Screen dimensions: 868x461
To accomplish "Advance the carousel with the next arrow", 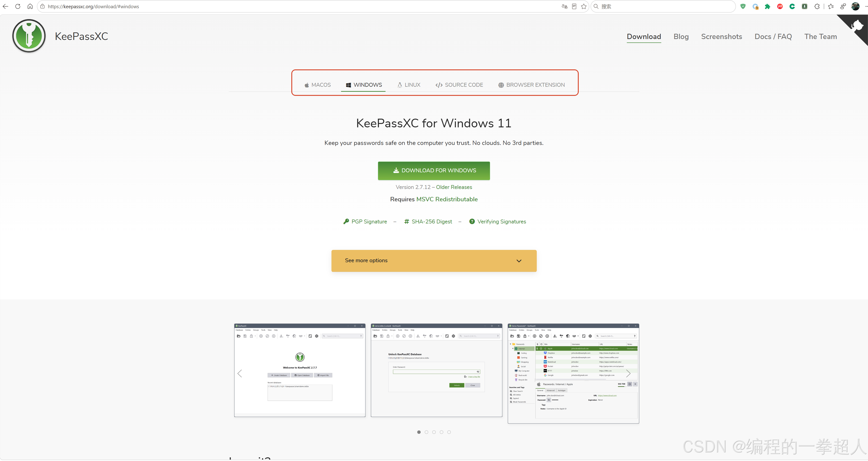I will (628, 373).
